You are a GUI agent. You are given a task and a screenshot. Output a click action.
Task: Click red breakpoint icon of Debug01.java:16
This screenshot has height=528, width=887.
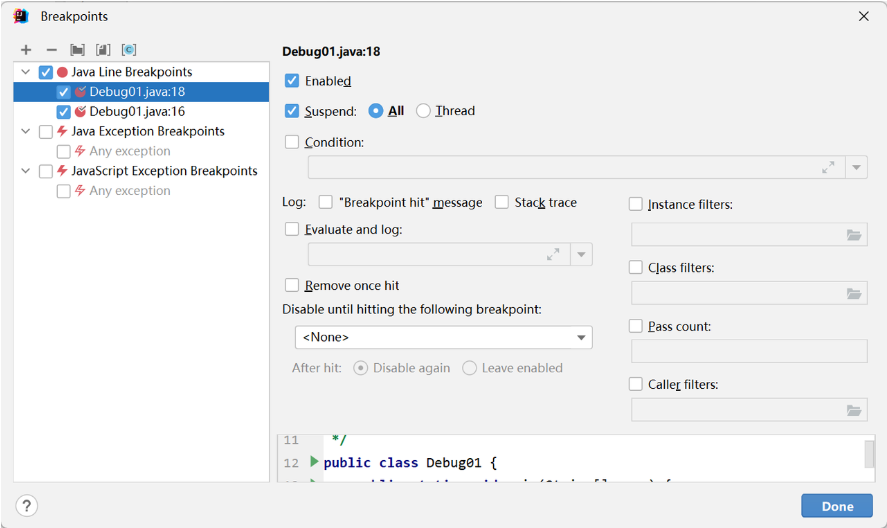coord(80,111)
